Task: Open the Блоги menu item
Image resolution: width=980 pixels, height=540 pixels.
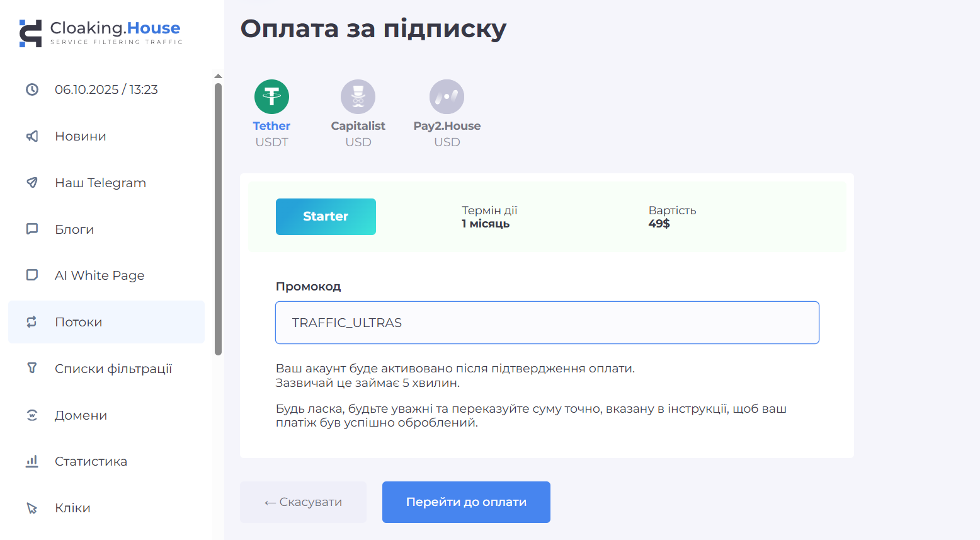Action: (x=74, y=229)
